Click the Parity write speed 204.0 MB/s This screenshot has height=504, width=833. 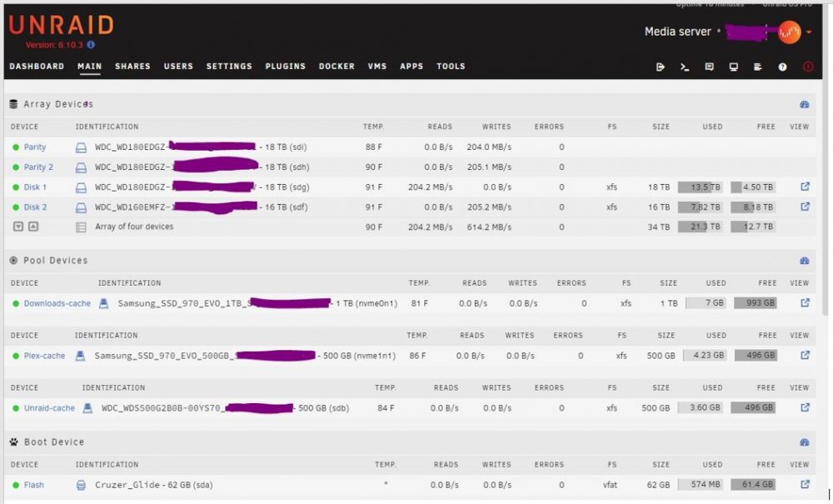pyautogui.click(x=489, y=147)
